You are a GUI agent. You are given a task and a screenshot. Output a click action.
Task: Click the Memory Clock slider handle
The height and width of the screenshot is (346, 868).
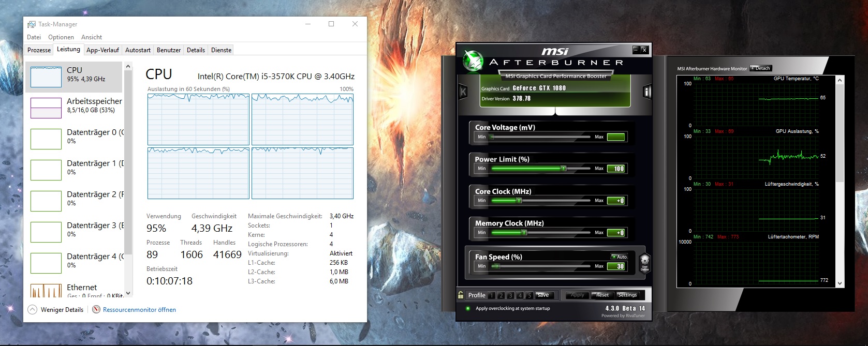tap(524, 233)
